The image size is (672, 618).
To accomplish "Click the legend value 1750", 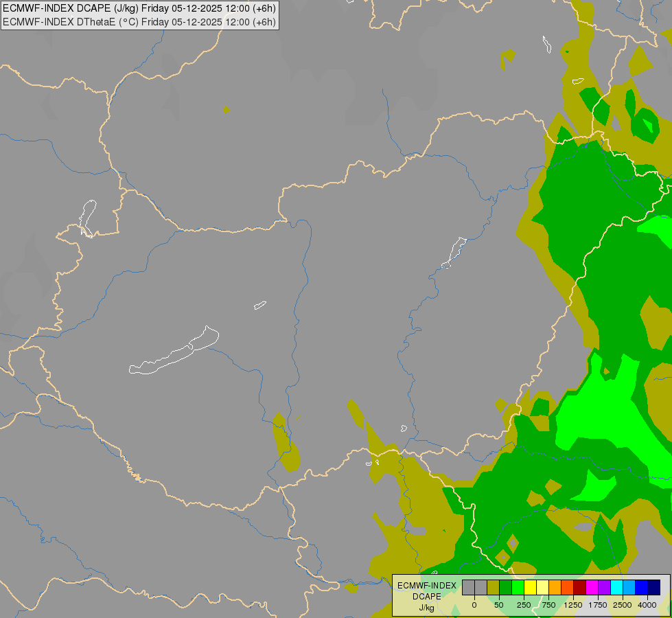I will pyautogui.click(x=598, y=605).
